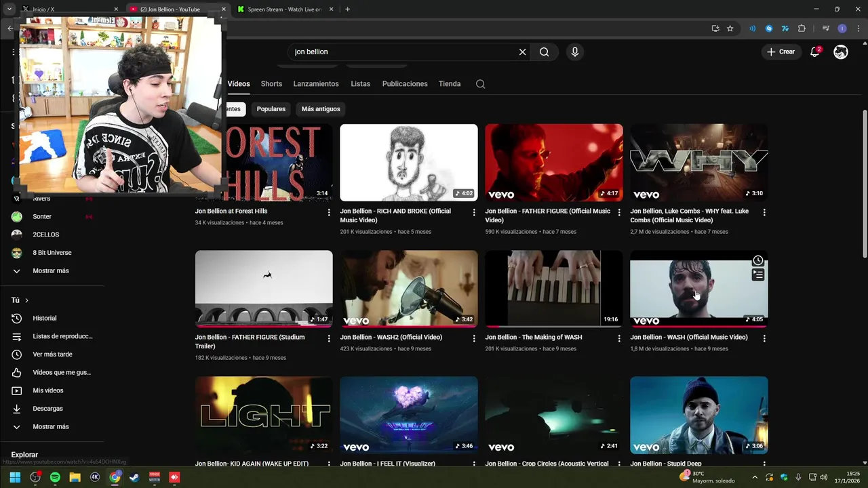
Task: Open Ver más tarde in the sidebar
Action: click(52, 354)
